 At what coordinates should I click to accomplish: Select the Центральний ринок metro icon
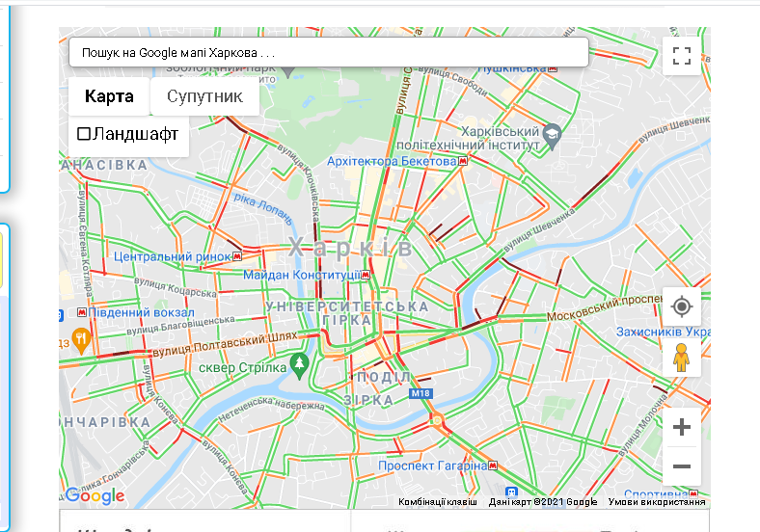click(237, 256)
